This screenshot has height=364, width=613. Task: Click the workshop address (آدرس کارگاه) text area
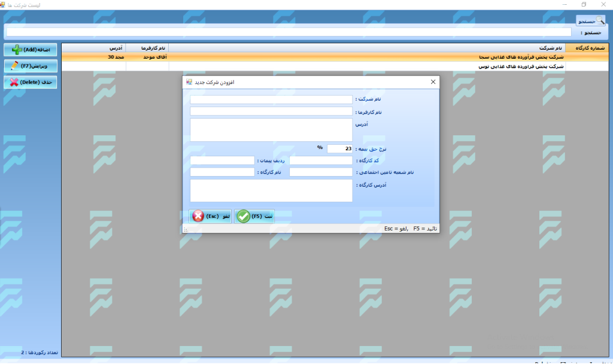coord(271,191)
